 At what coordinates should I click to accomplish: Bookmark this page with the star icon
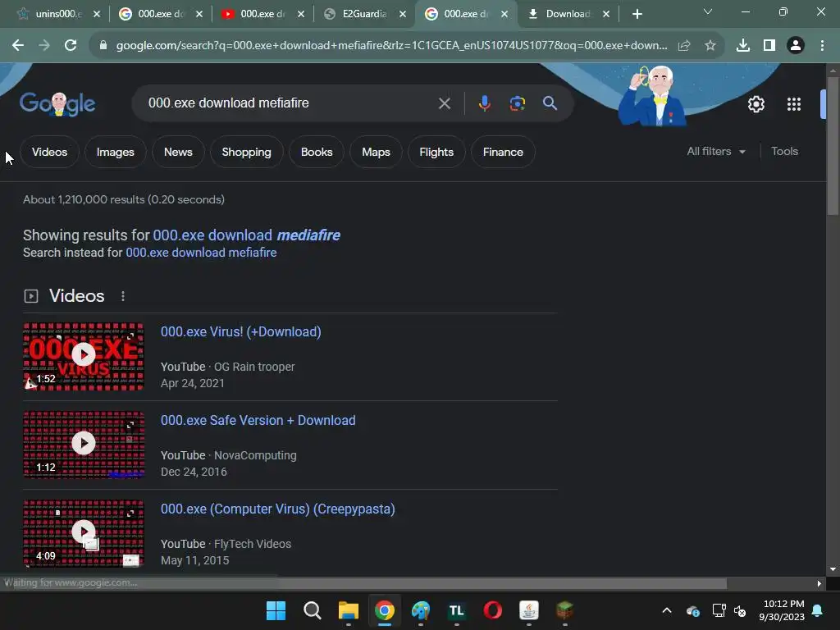[710, 46]
